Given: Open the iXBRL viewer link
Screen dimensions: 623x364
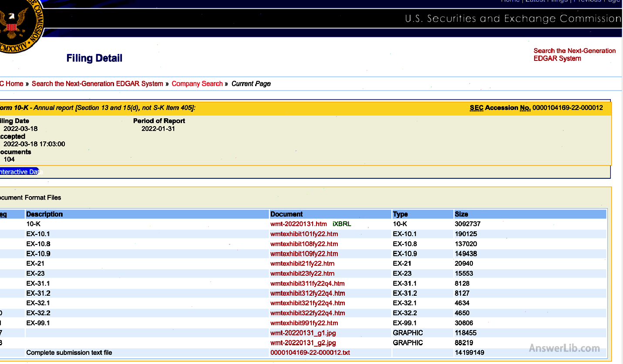Looking at the screenshot, I should tap(342, 224).
